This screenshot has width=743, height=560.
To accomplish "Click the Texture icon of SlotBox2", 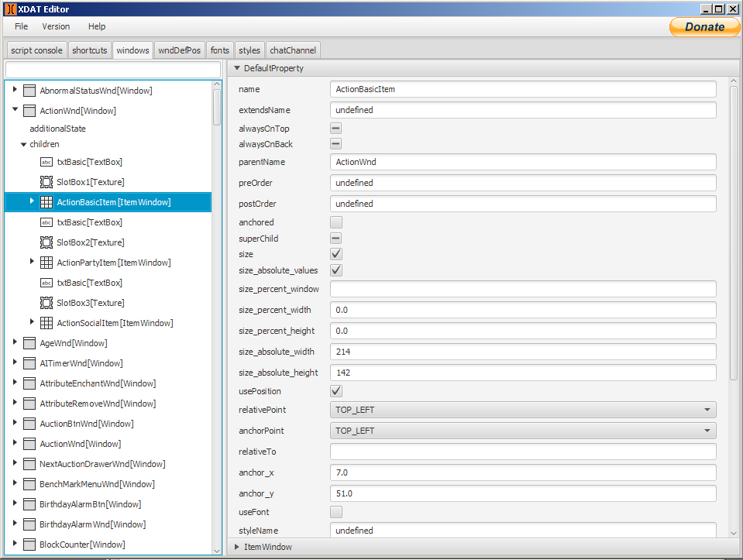I will (x=45, y=242).
